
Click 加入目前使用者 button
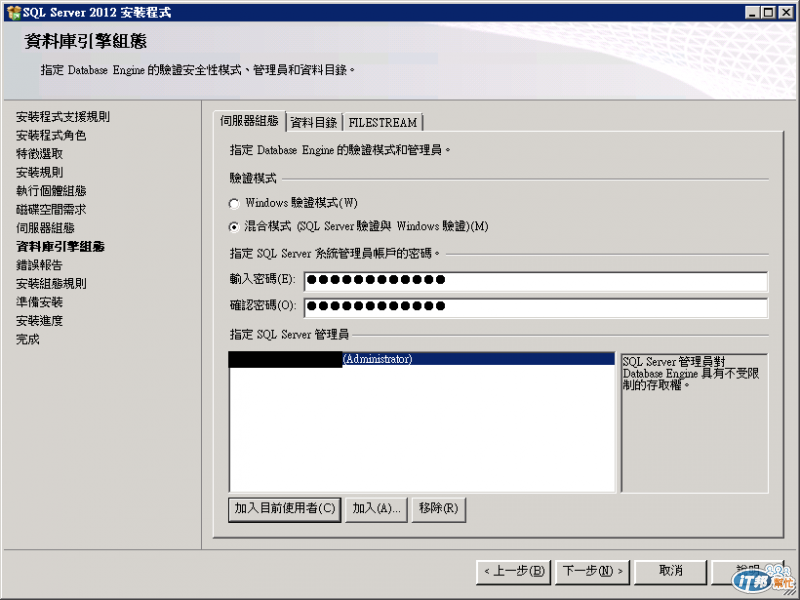coord(285,509)
